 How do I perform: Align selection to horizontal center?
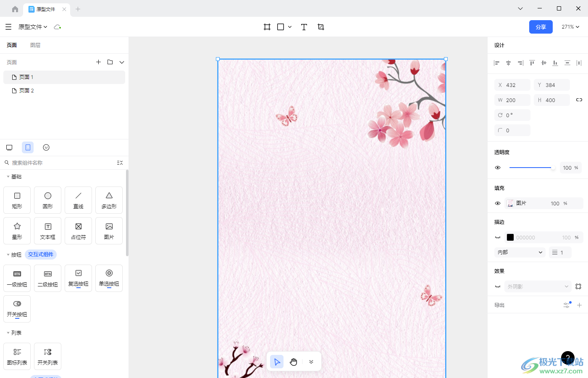pyautogui.click(x=509, y=63)
